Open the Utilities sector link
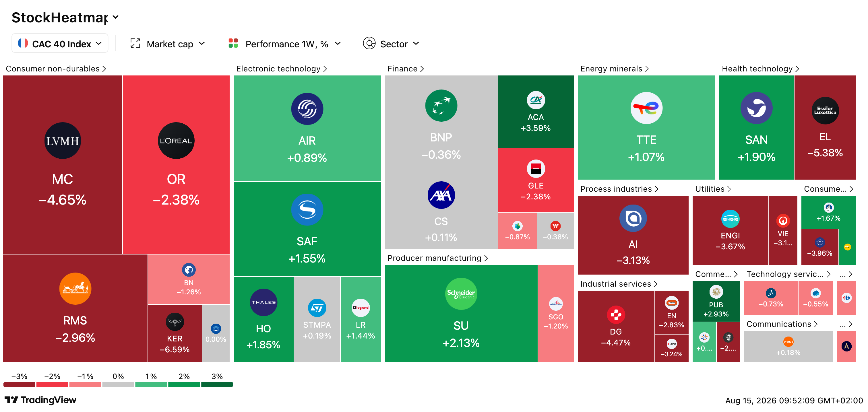Viewport: 868px width, 412px height. 713,189
